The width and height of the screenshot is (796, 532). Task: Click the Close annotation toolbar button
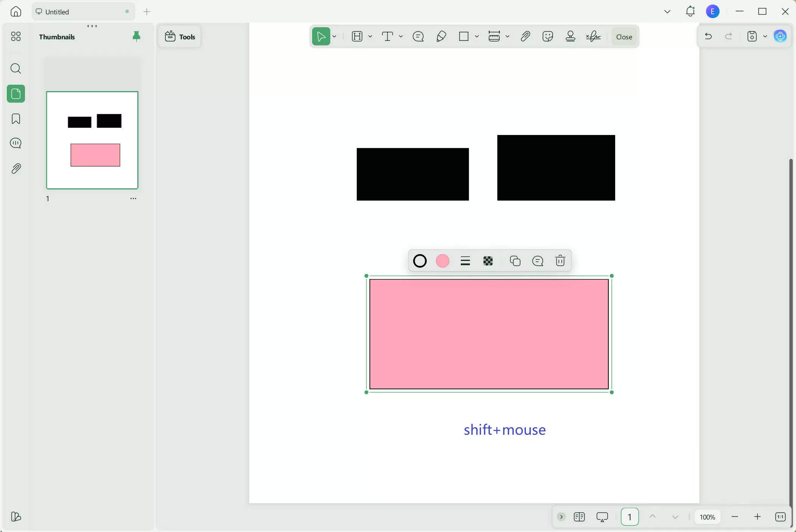(623, 37)
